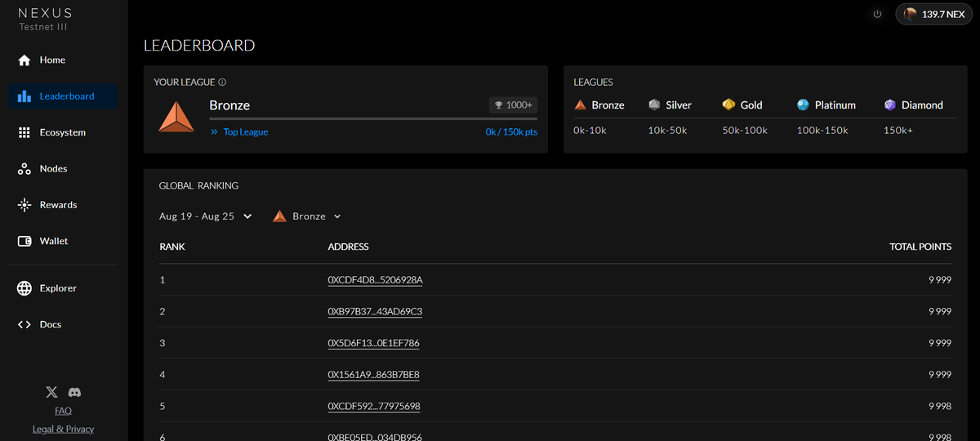Click the Leaderboard bar chart icon
The image size is (980, 441).
tap(24, 96)
